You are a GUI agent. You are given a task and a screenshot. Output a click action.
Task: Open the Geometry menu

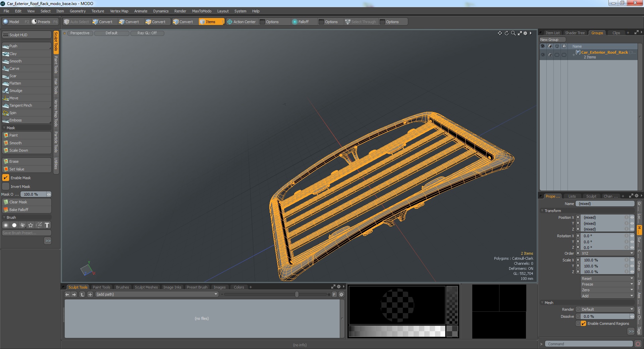77,11
